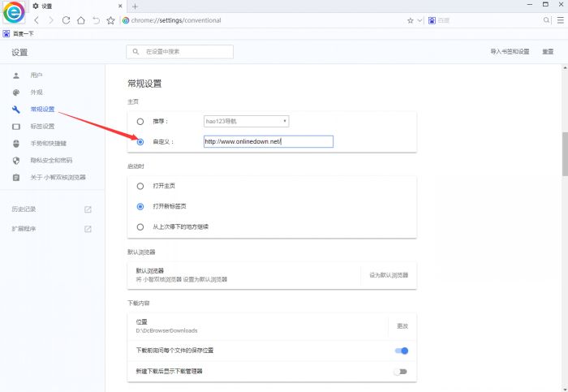Click the user person icon
Image resolution: width=568 pixels, height=392 pixels.
point(16,75)
